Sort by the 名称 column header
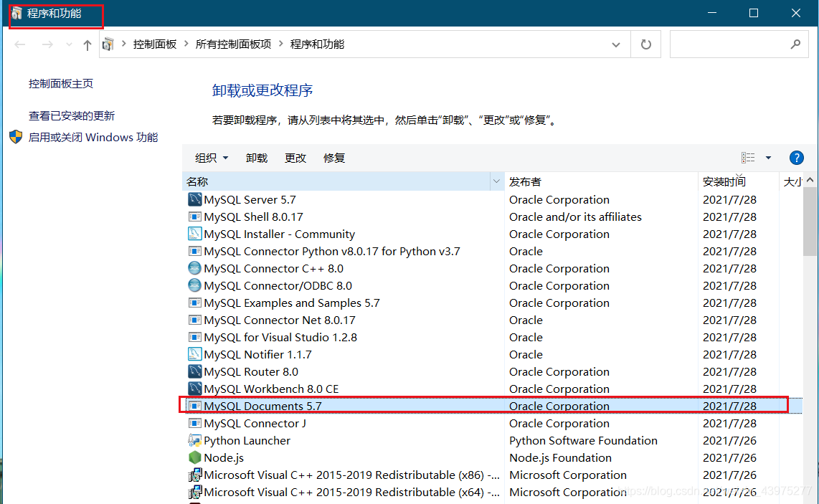 click(337, 182)
